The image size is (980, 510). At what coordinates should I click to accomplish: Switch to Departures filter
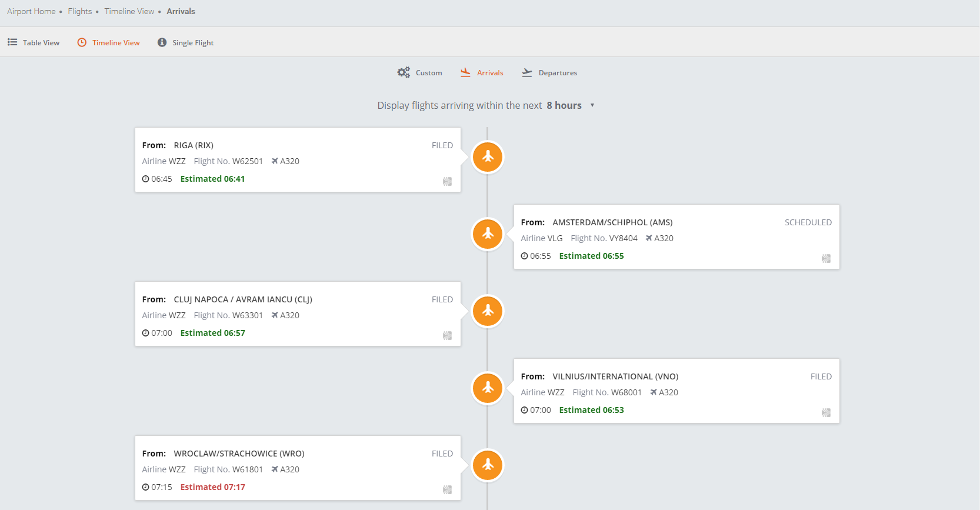click(549, 72)
